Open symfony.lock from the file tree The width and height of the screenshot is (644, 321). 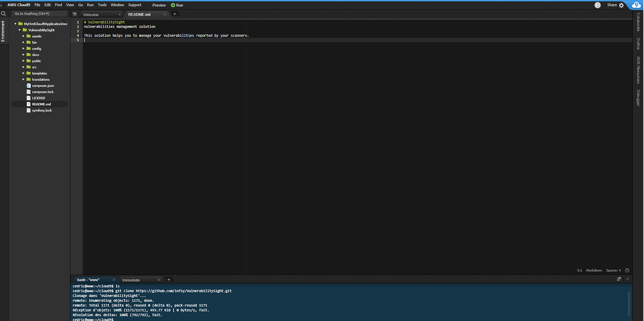coord(42,111)
